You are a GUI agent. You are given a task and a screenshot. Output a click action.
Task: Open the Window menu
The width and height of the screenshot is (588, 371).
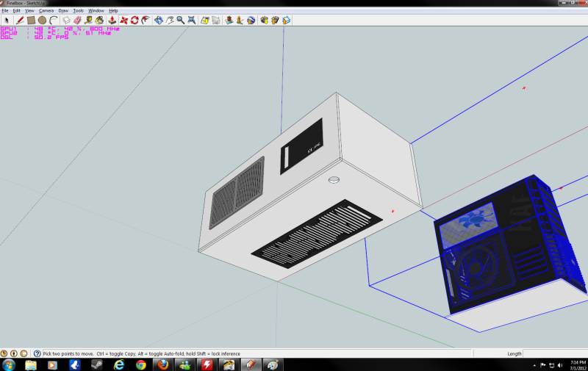pos(96,11)
